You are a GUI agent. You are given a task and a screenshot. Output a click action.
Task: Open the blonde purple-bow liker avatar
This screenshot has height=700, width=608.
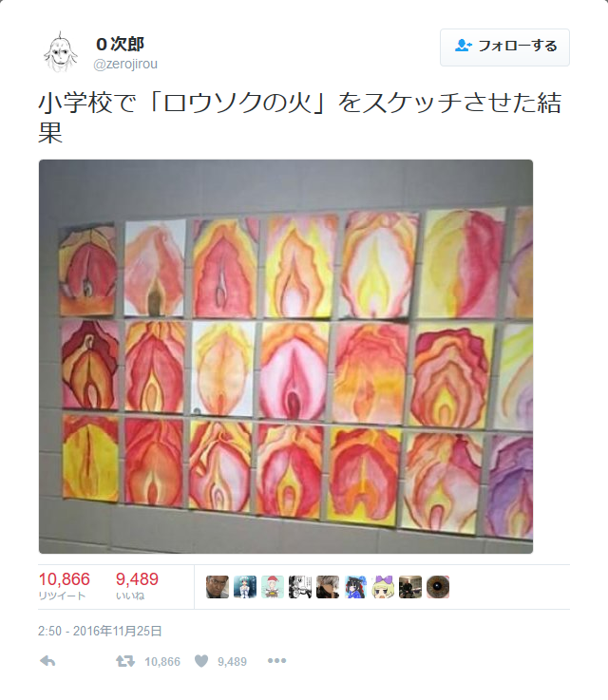383,587
